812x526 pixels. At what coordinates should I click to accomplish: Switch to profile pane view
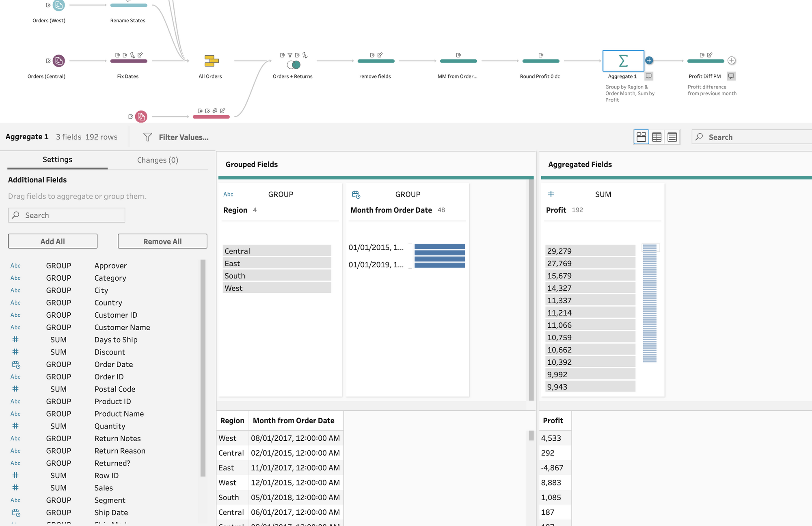(641, 137)
